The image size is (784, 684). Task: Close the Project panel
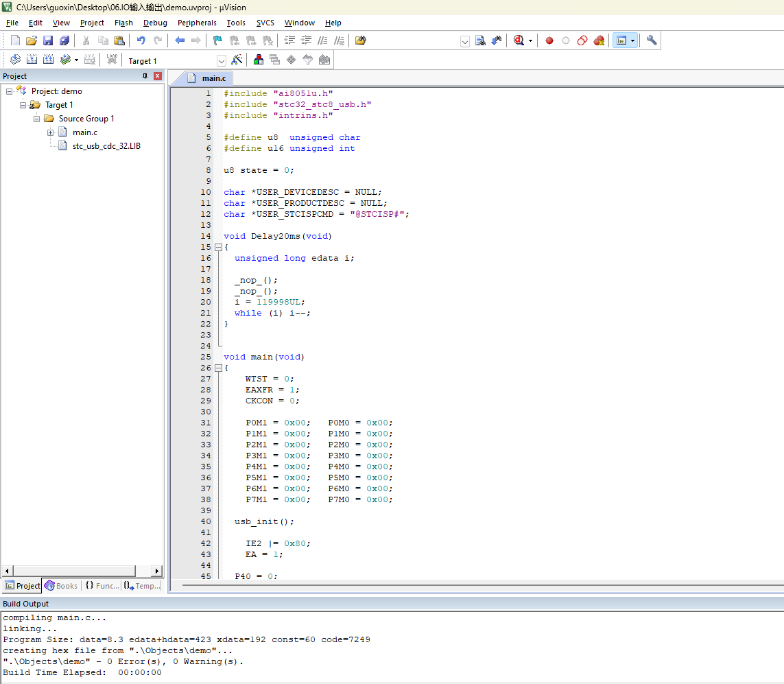[x=158, y=76]
